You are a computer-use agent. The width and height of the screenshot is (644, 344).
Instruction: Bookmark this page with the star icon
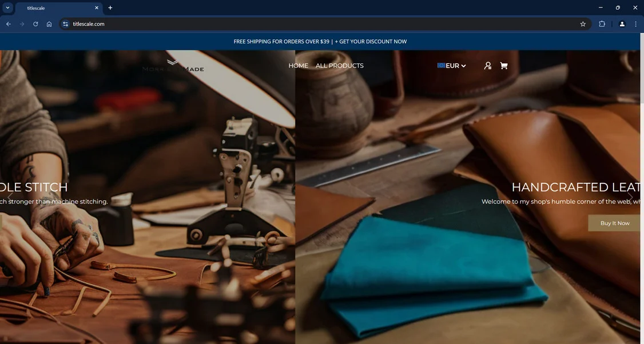pos(583,24)
